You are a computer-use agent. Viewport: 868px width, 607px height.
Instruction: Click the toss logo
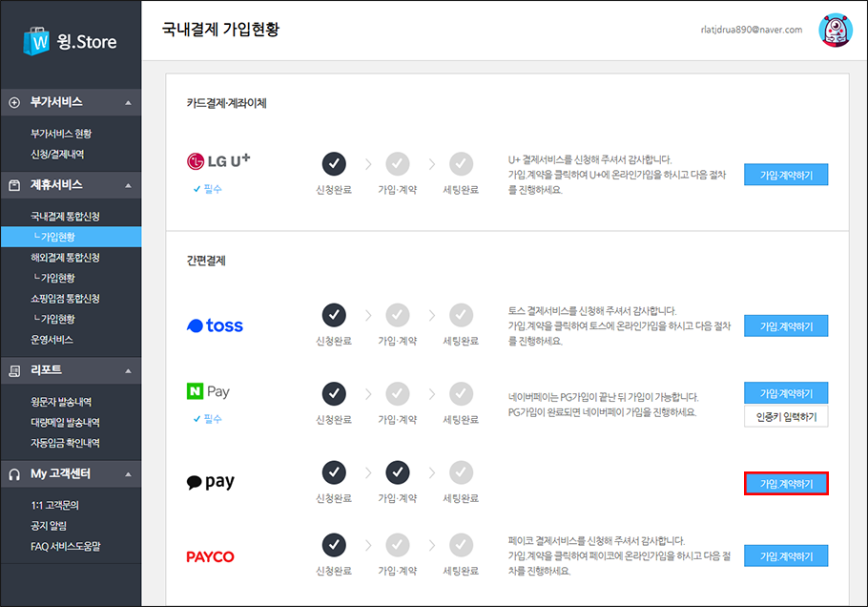click(215, 325)
